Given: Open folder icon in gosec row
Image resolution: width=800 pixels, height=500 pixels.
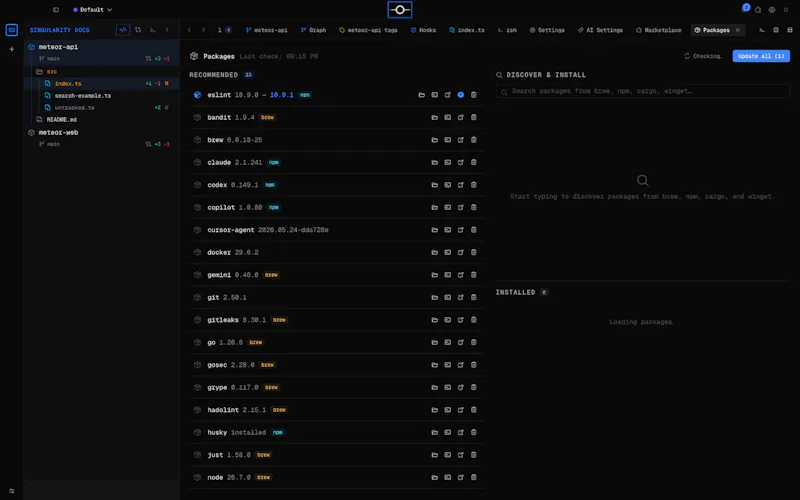Looking at the screenshot, I should (435, 365).
